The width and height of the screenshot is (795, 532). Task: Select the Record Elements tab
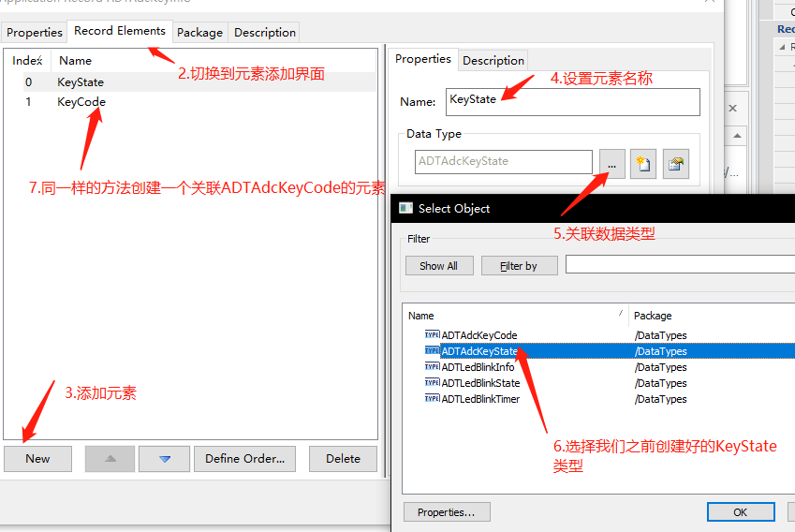point(120,31)
